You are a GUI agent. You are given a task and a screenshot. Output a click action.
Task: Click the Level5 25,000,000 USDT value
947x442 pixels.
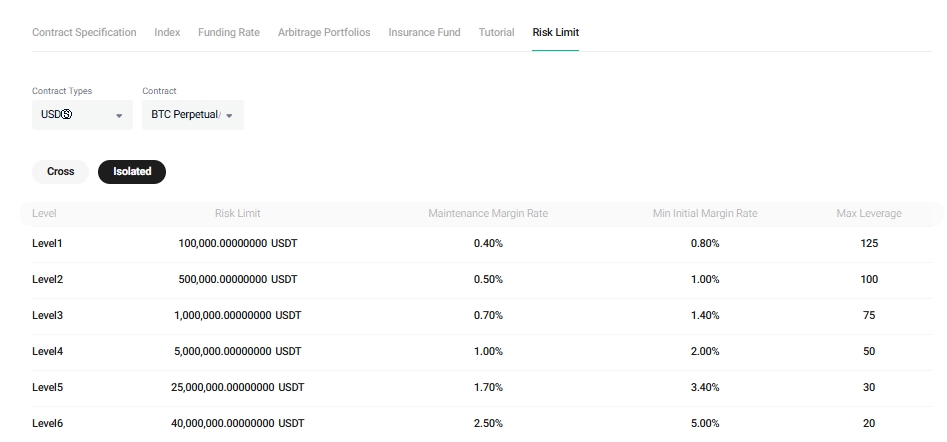point(237,387)
